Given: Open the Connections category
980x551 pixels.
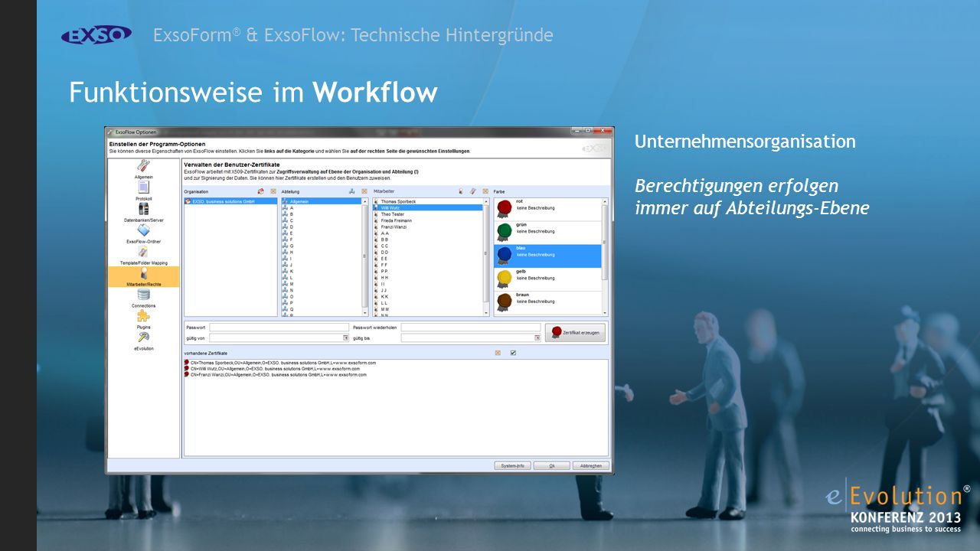Looking at the screenshot, I should [x=143, y=298].
